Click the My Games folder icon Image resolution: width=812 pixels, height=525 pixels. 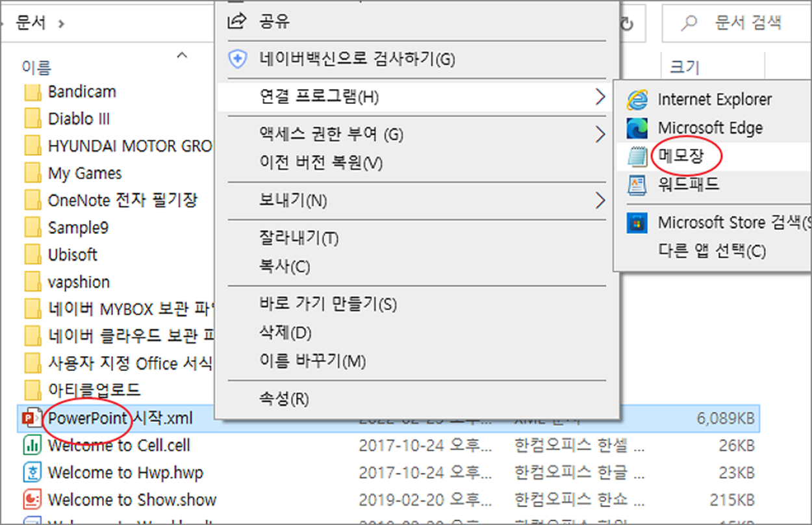(x=32, y=173)
